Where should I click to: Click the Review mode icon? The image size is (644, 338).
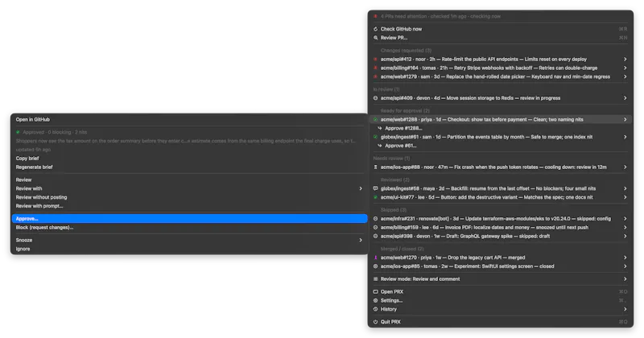click(x=375, y=279)
